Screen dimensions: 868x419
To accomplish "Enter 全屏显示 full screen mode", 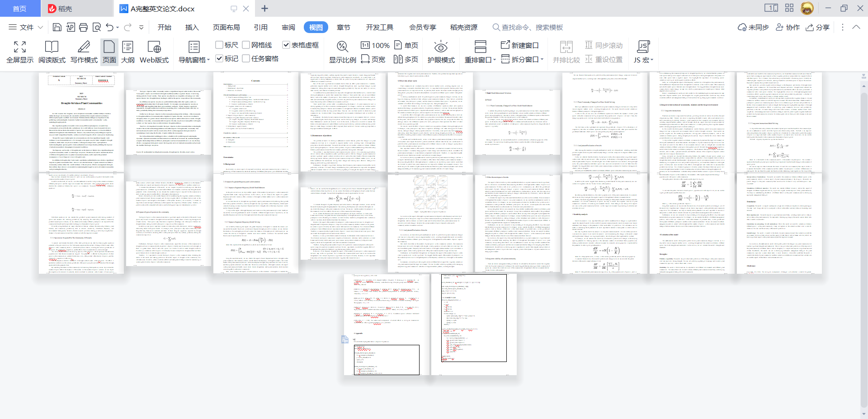I will tap(20, 52).
